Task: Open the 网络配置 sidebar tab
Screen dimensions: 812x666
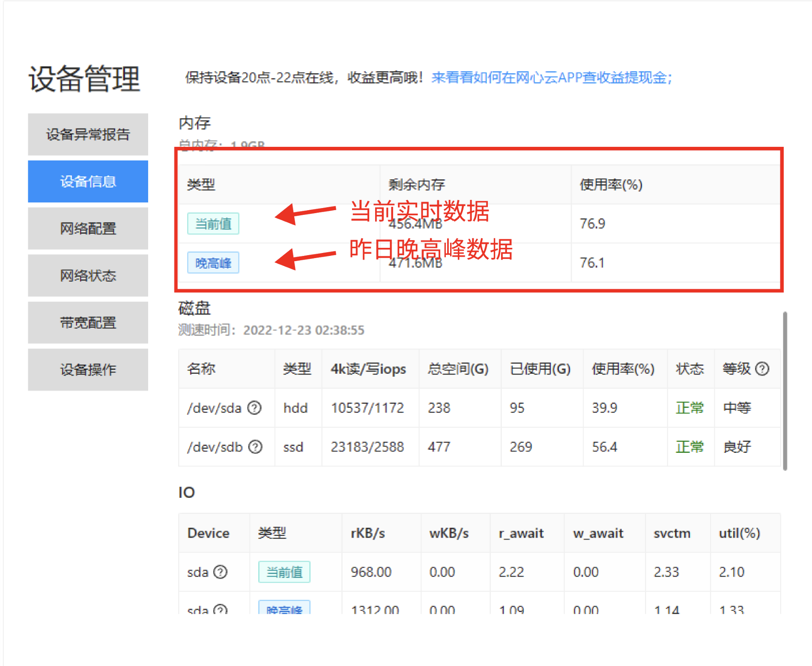Action: (x=88, y=229)
